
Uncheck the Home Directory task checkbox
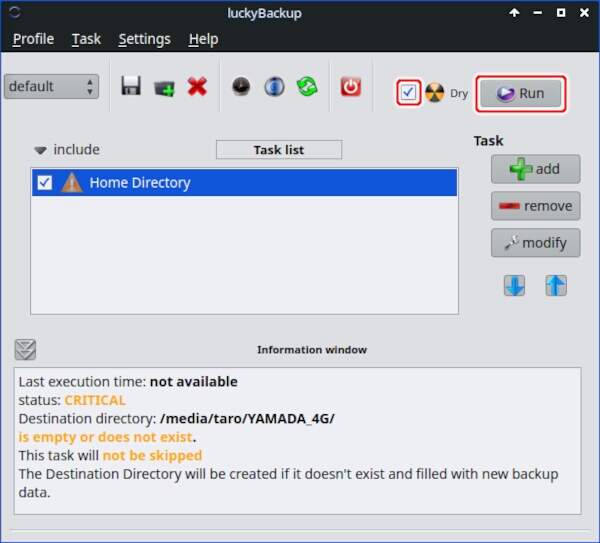(x=45, y=183)
